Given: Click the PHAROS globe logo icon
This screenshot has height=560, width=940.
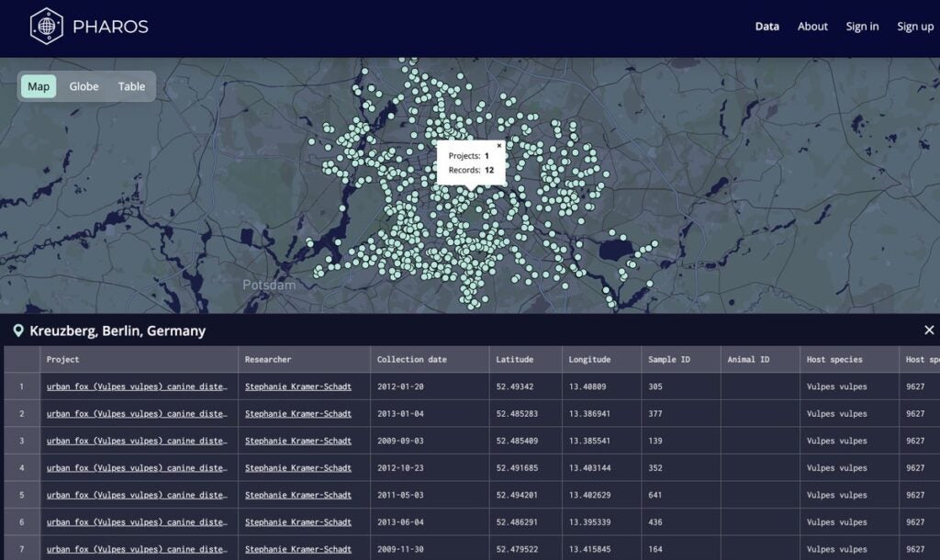Looking at the screenshot, I should tap(46, 27).
